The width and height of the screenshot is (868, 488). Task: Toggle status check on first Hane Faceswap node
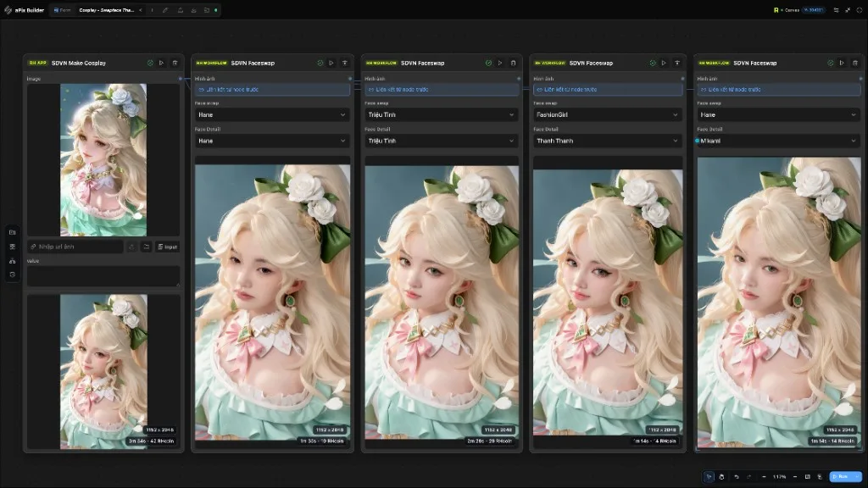click(320, 63)
